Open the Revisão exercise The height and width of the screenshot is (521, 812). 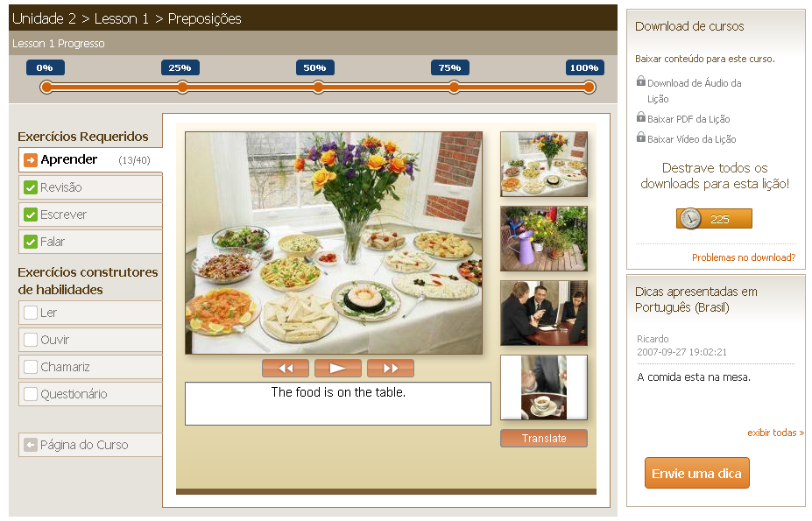(x=61, y=187)
